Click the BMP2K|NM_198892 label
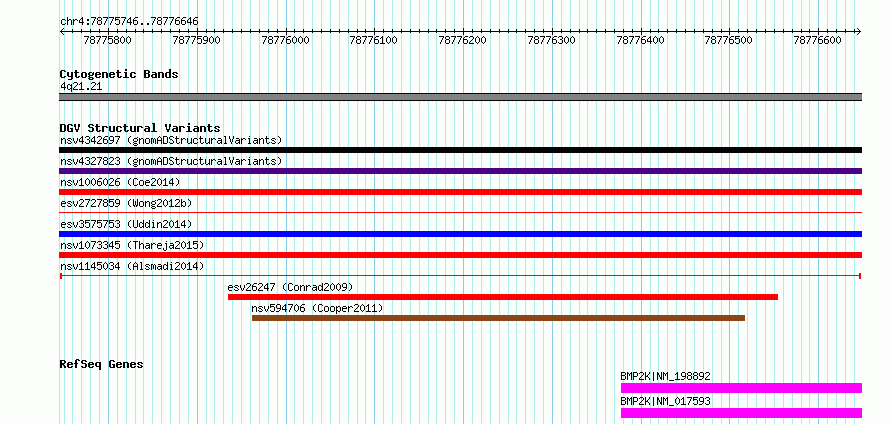 (x=665, y=376)
